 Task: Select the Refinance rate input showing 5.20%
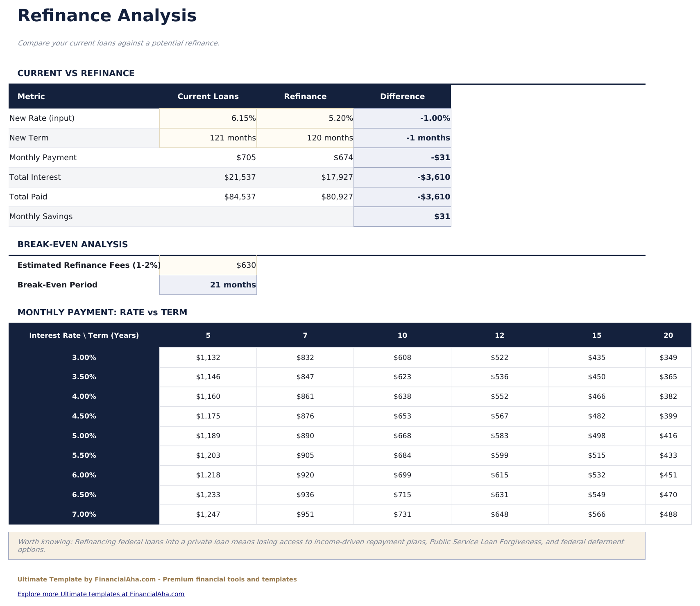[x=305, y=118]
